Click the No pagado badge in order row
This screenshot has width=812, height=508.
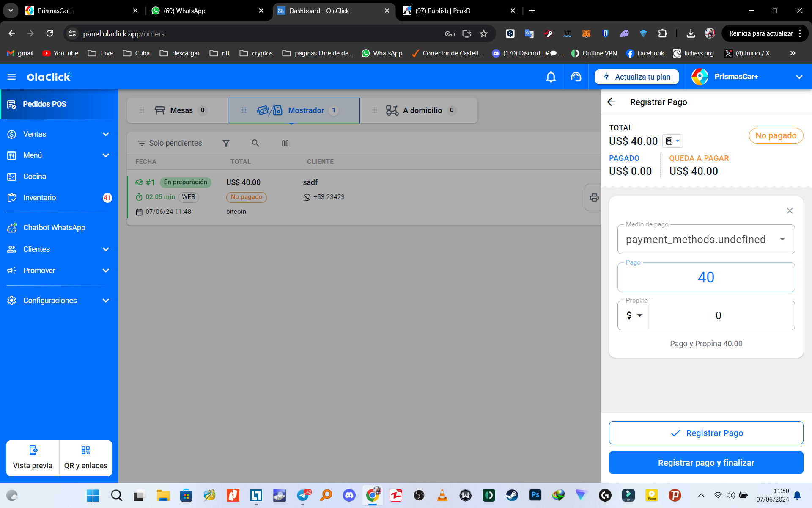(247, 197)
